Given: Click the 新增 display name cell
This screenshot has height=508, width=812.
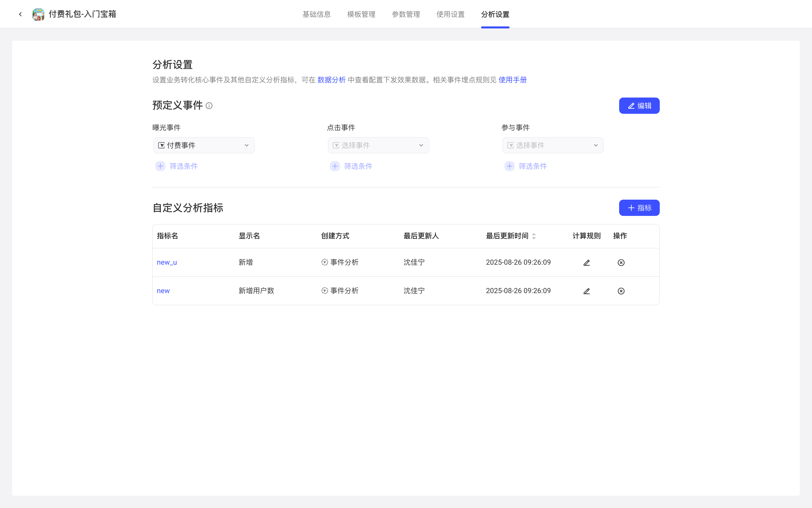Looking at the screenshot, I should point(246,262).
